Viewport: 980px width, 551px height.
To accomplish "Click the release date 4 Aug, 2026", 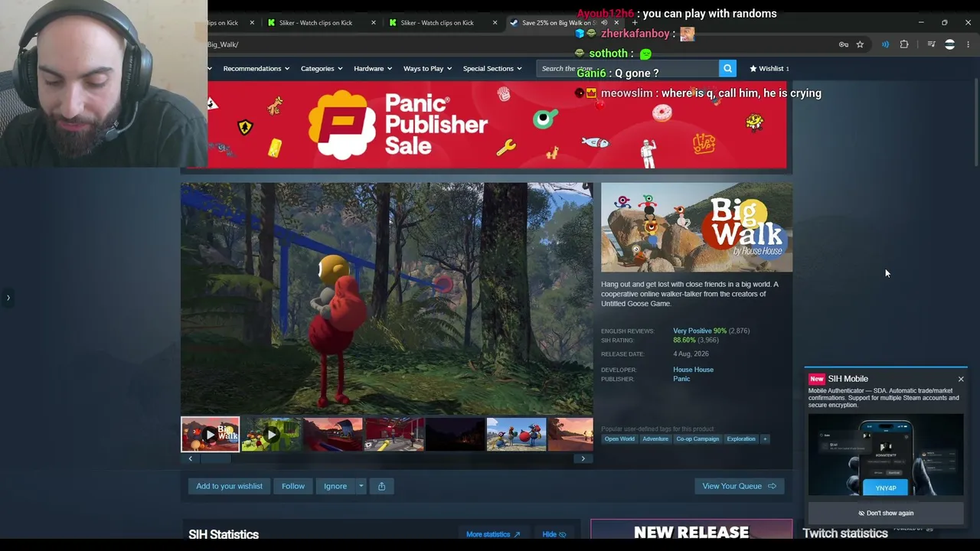I will tap(691, 354).
